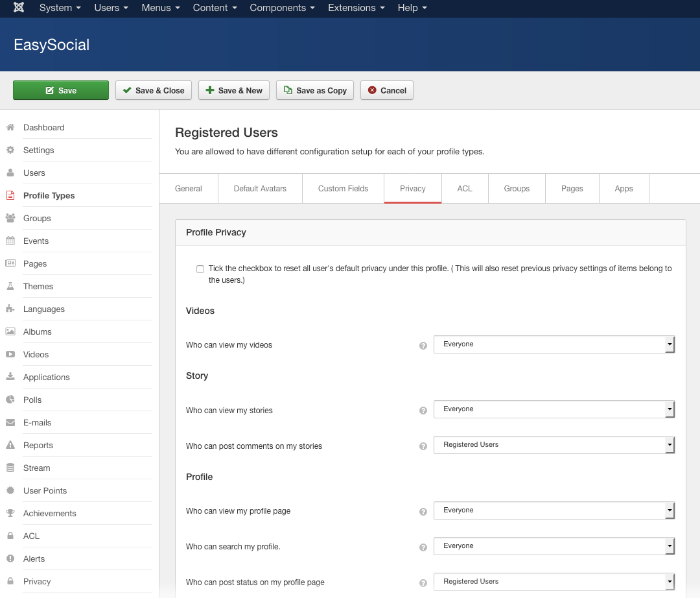Switch to the Default Avatars tab

click(261, 189)
